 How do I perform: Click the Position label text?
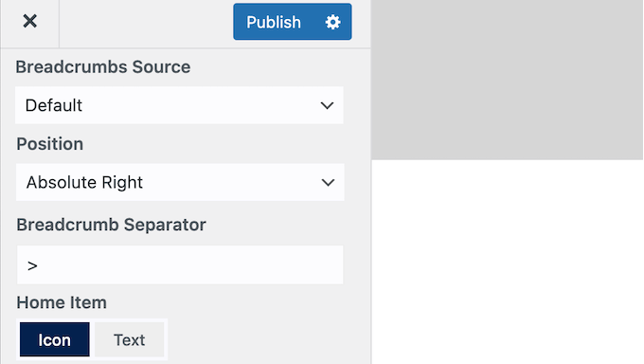tap(49, 144)
